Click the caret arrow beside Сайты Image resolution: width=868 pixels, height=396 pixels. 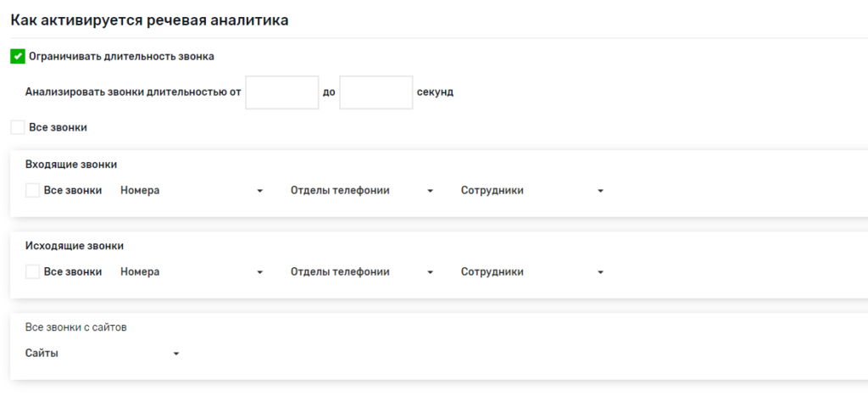coord(176,354)
